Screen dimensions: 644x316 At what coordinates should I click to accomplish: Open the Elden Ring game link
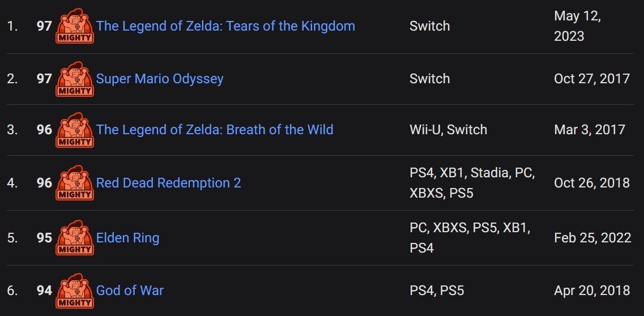click(128, 238)
